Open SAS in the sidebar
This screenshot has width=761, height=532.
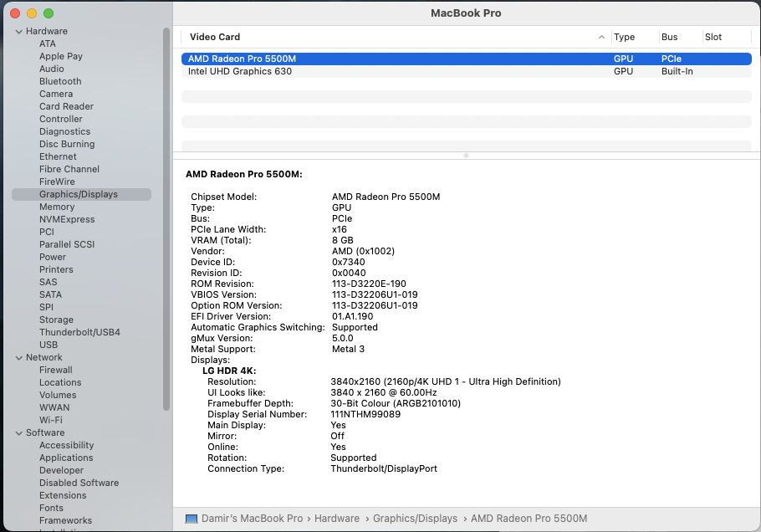tap(48, 283)
